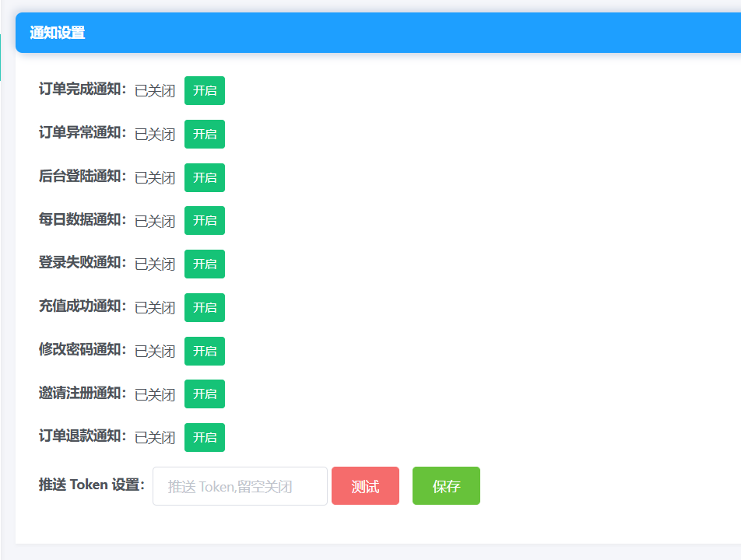Click the 后台登陆通知 label text
The height and width of the screenshot is (560, 741).
pyautogui.click(x=82, y=177)
